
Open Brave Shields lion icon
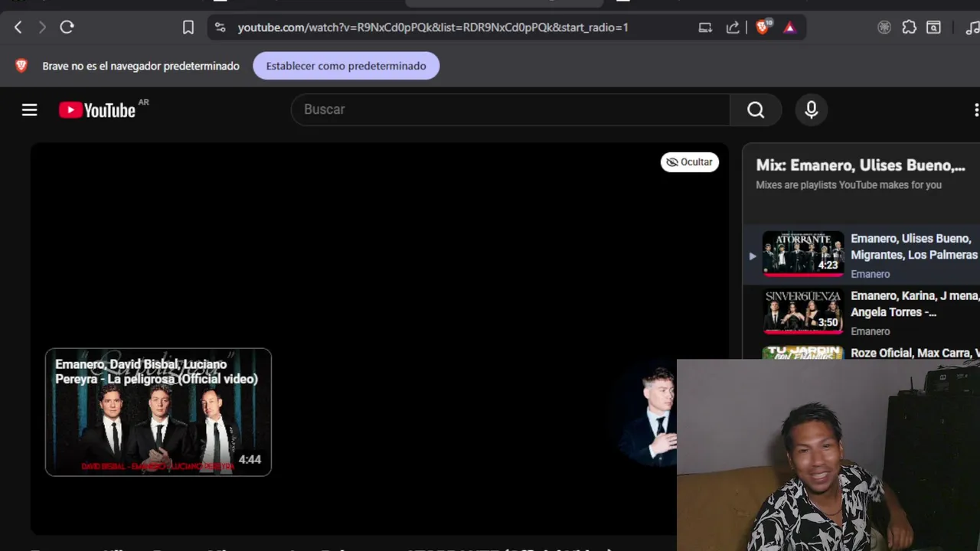763,28
